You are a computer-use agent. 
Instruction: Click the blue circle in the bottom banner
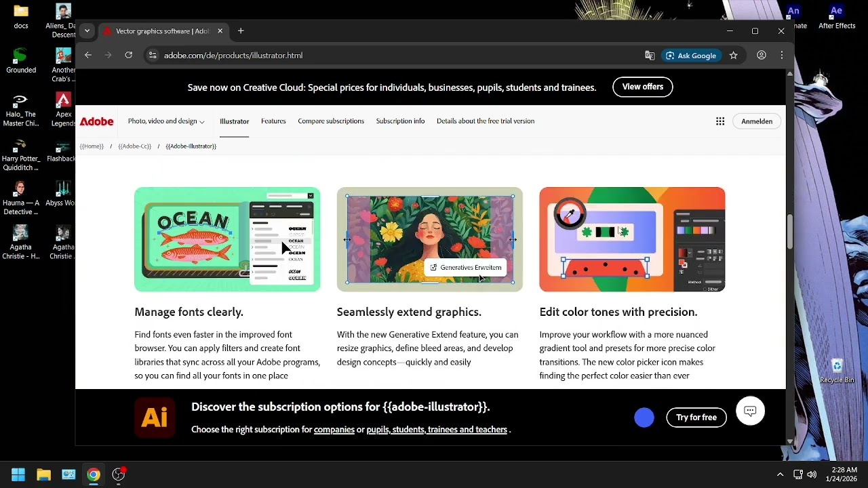coord(644,418)
